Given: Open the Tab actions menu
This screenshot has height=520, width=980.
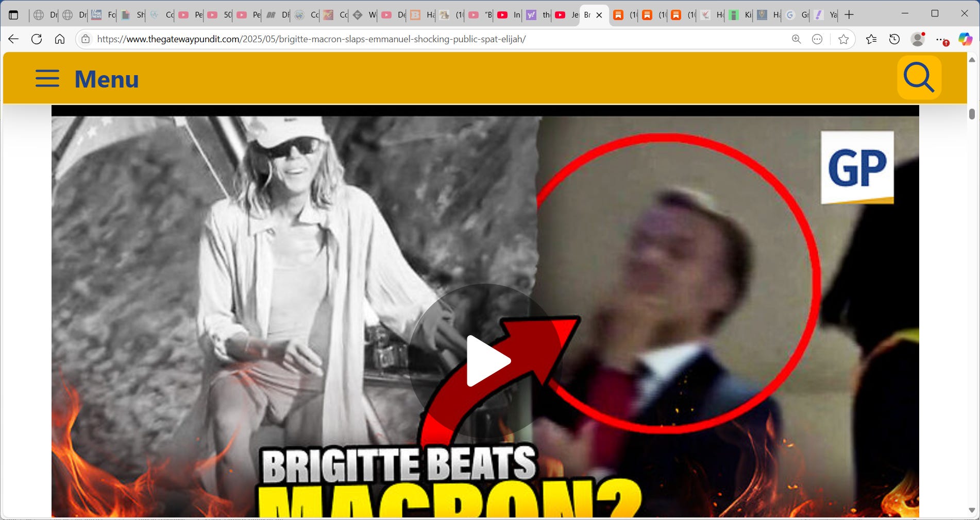Looking at the screenshot, I should tap(14, 15).
